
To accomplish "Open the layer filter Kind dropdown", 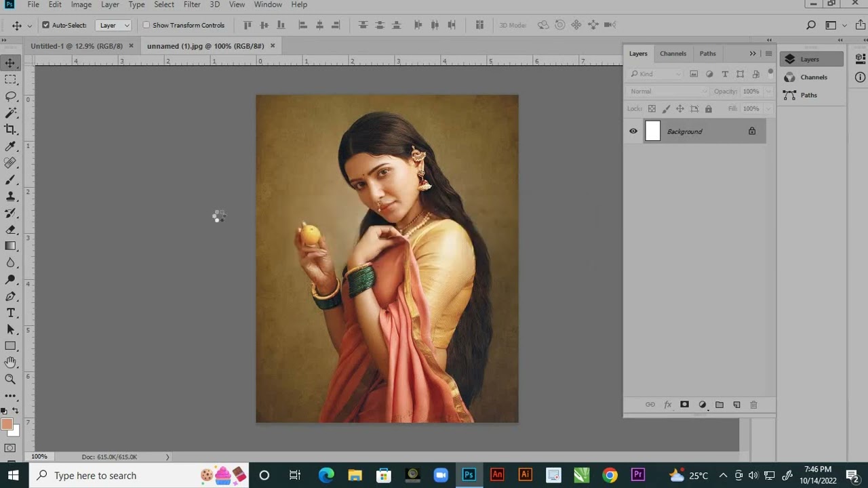I will (656, 74).
